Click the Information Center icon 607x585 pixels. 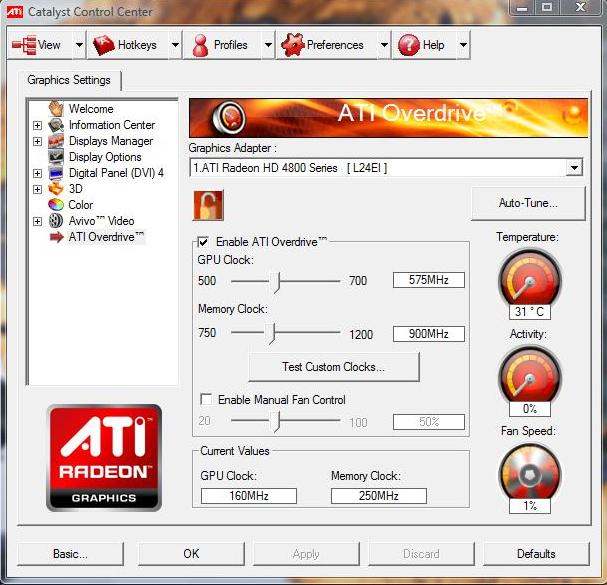point(56,125)
